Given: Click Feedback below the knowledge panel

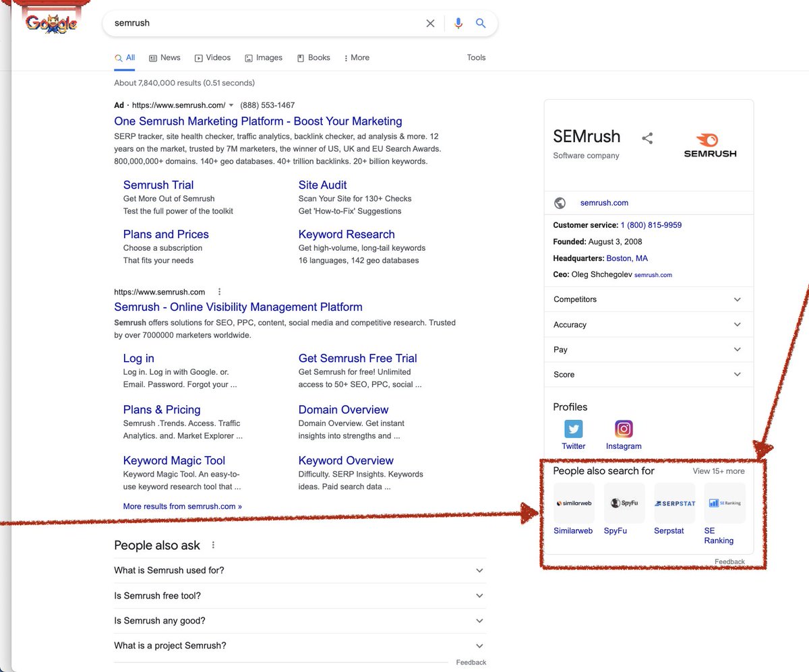Looking at the screenshot, I should (x=730, y=561).
